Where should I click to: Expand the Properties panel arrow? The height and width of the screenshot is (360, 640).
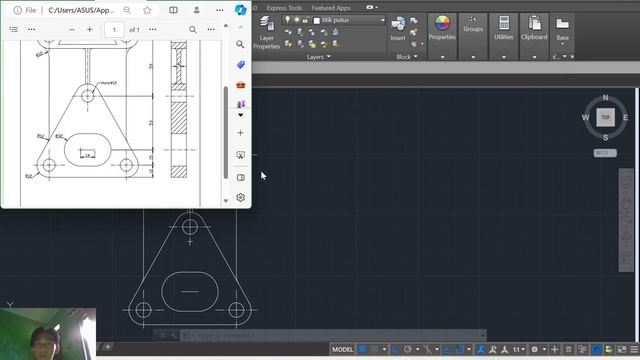pyautogui.click(x=442, y=57)
